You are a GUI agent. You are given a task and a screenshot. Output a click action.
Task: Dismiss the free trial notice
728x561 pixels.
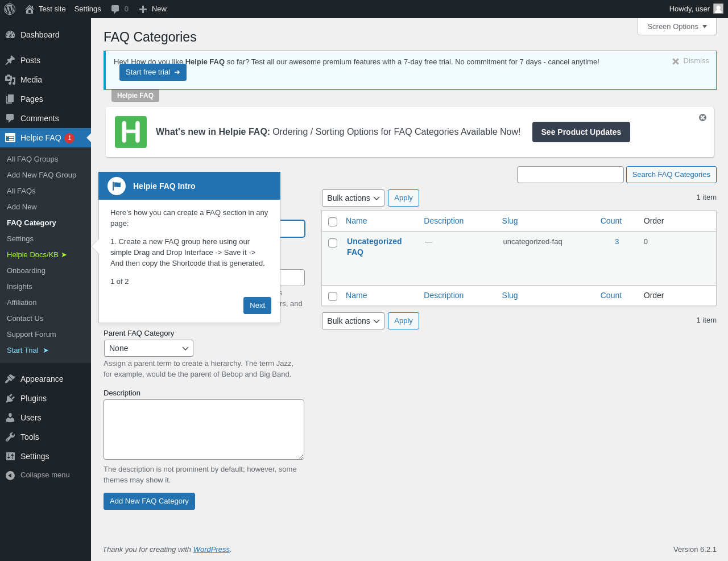coord(690,61)
